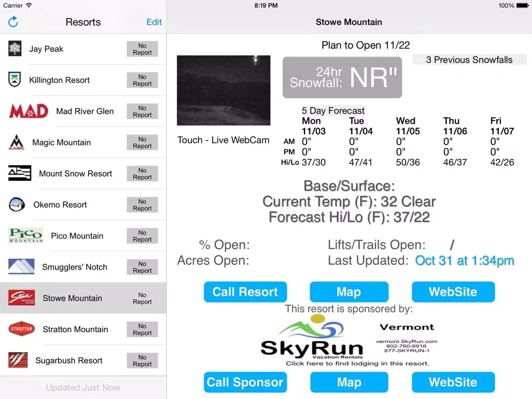Tap the red MAD logo

(x=29, y=111)
